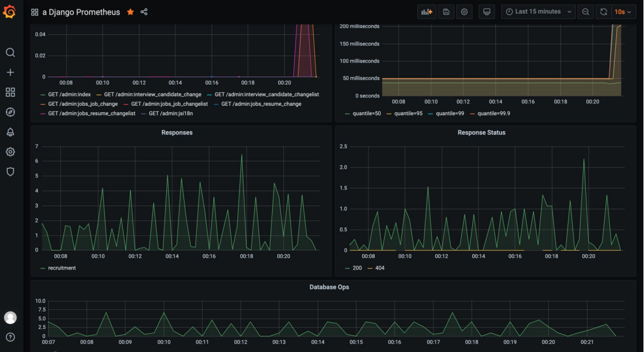
Task: Open the Responses panel title menu
Action: coord(177,133)
